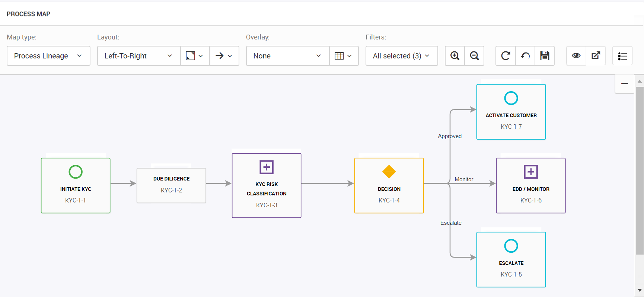Click the Monitor connector label

pos(464,179)
